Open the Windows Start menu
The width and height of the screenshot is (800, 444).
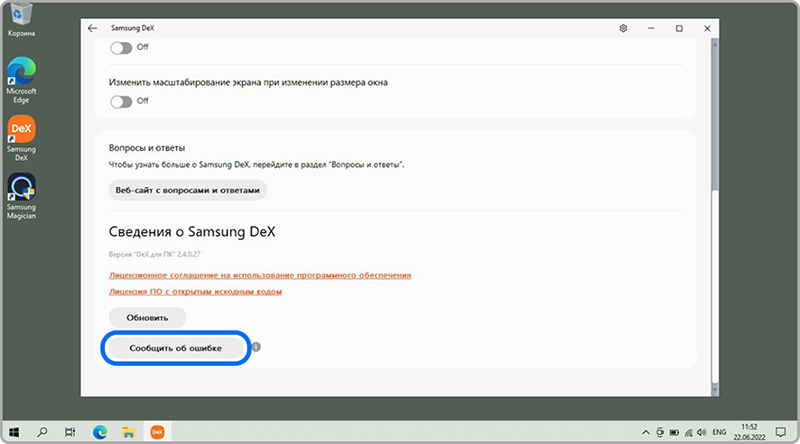tap(14, 432)
